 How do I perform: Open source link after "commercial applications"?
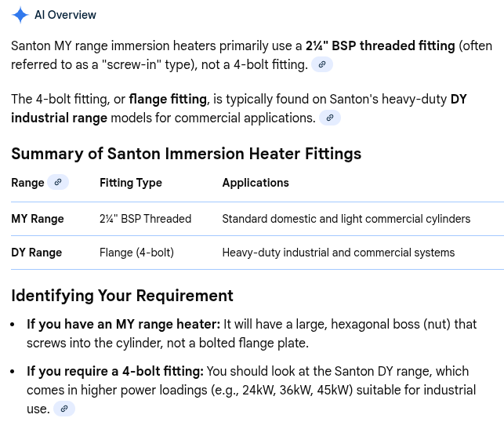coord(330,118)
